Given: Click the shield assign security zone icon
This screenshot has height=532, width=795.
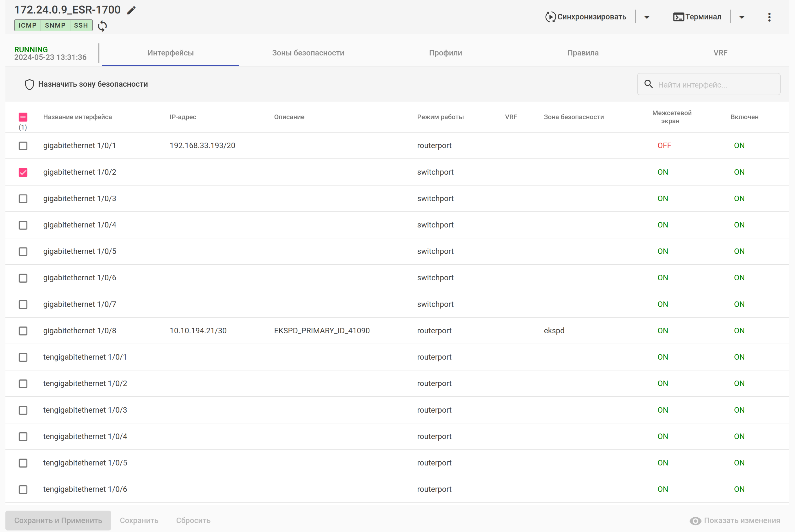Looking at the screenshot, I should pyautogui.click(x=30, y=84).
